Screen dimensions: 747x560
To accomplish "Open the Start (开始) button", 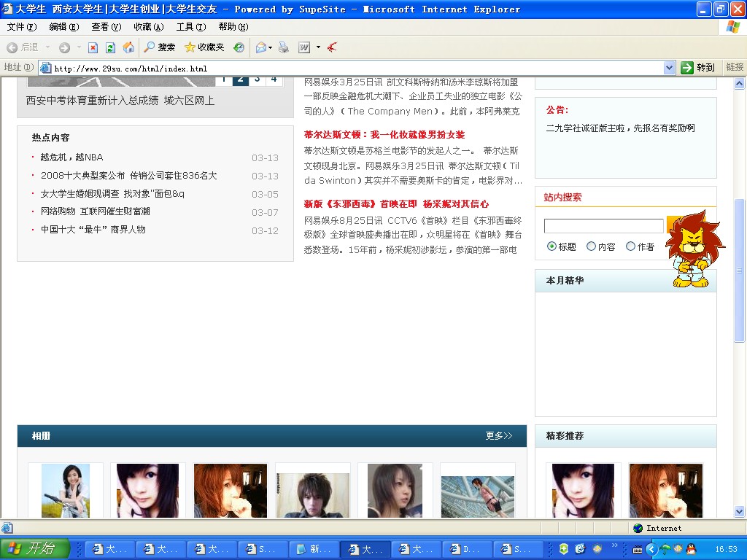I will [x=35, y=549].
